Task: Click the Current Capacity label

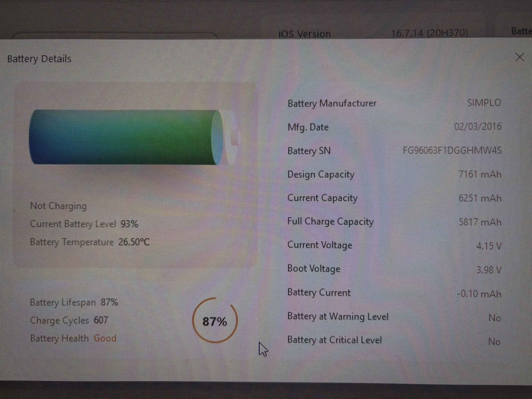Action: (x=322, y=198)
